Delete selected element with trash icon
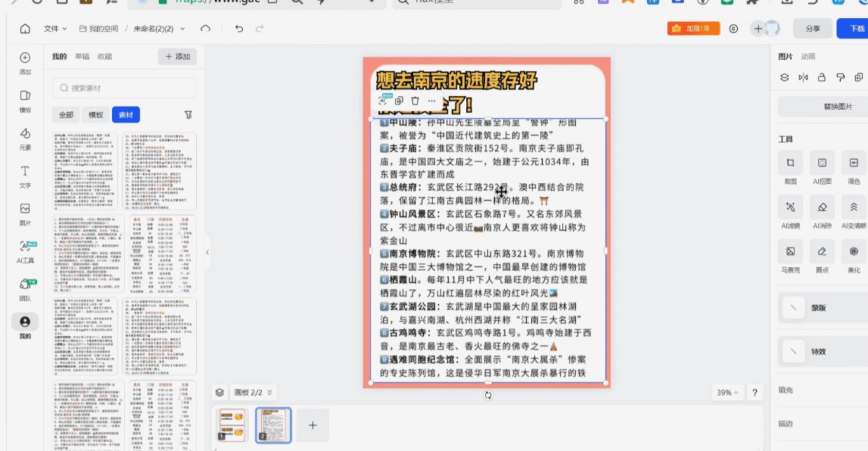The image size is (868, 451). (415, 101)
